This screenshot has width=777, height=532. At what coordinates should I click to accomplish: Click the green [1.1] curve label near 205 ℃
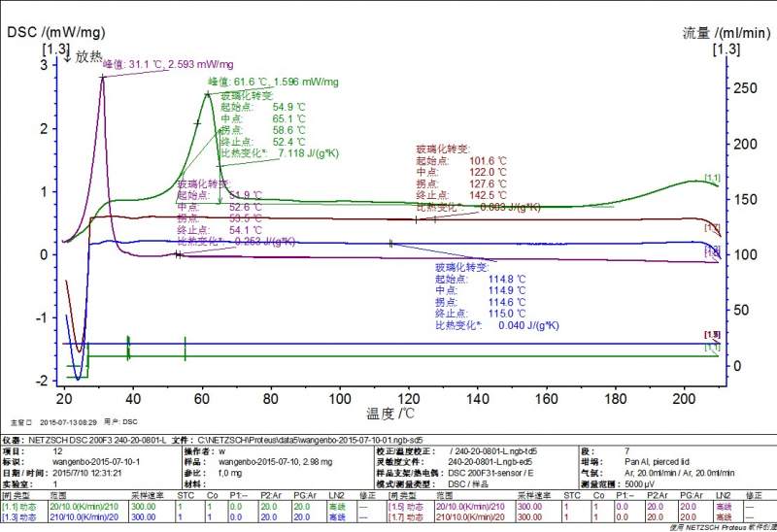[x=712, y=178]
